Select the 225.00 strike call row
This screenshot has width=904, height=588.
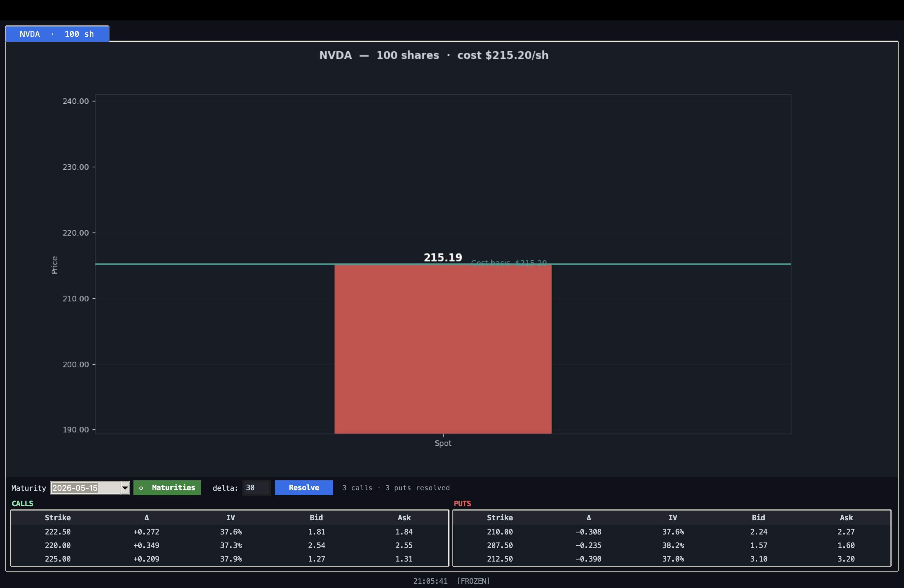pyautogui.click(x=229, y=559)
